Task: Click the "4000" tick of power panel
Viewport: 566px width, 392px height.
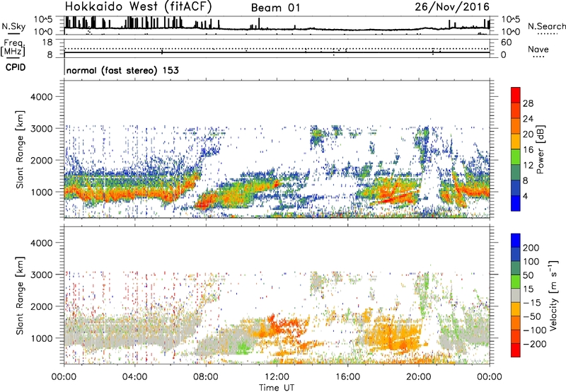Action: pyautogui.click(x=41, y=97)
